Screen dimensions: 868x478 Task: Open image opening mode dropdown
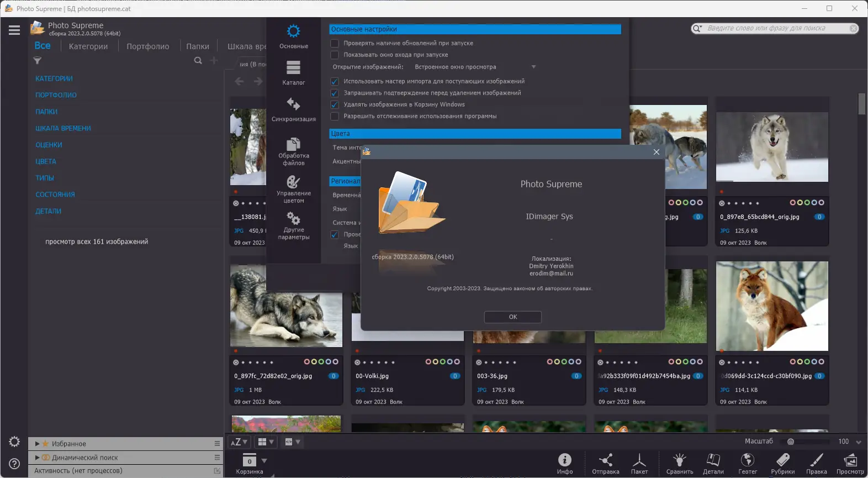[475, 67]
